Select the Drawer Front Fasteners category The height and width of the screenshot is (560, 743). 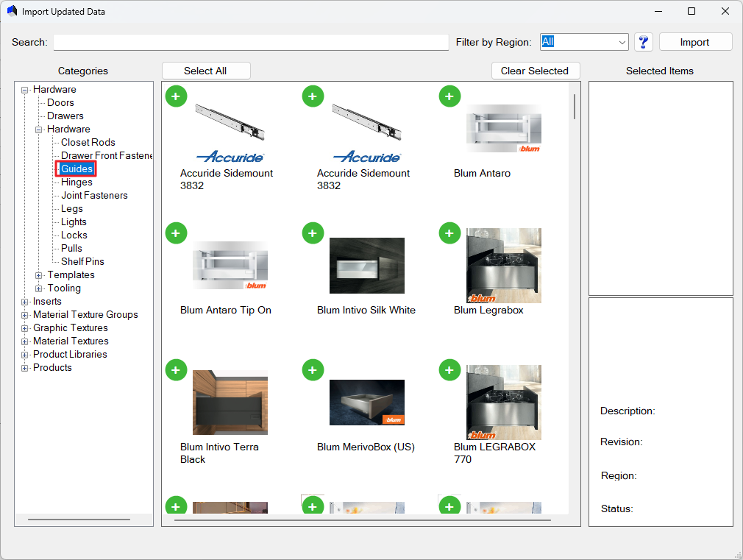[x=107, y=155]
